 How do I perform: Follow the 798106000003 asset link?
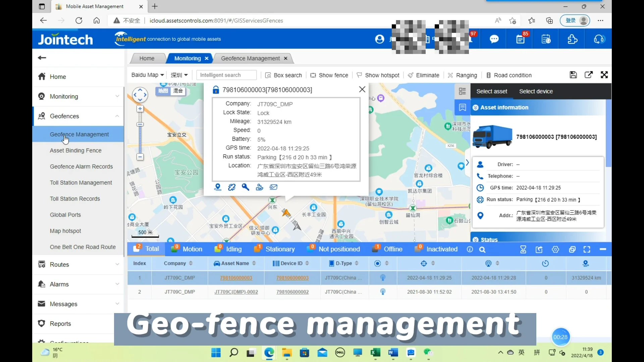236,278
